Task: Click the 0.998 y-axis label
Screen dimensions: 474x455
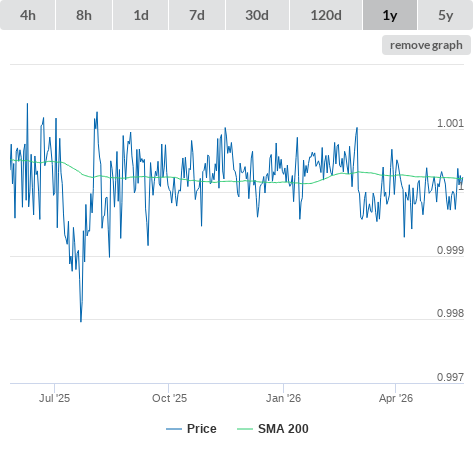Action: tap(450, 313)
